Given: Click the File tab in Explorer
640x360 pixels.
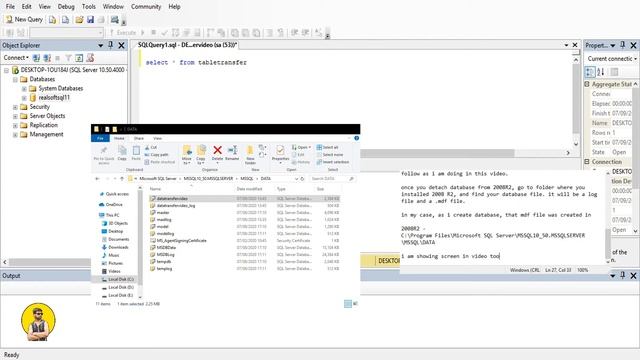Looking at the screenshot, I should pyautogui.click(x=100, y=138).
